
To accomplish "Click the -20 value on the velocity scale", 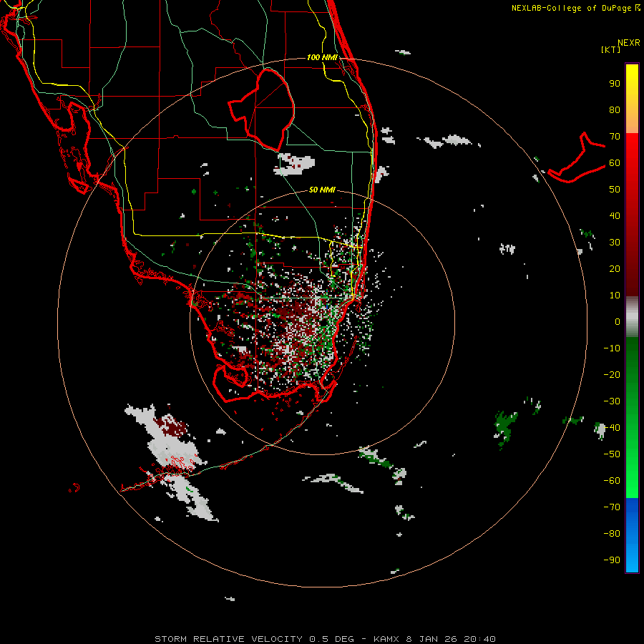I will pyautogui.click(x=612, y=374).
